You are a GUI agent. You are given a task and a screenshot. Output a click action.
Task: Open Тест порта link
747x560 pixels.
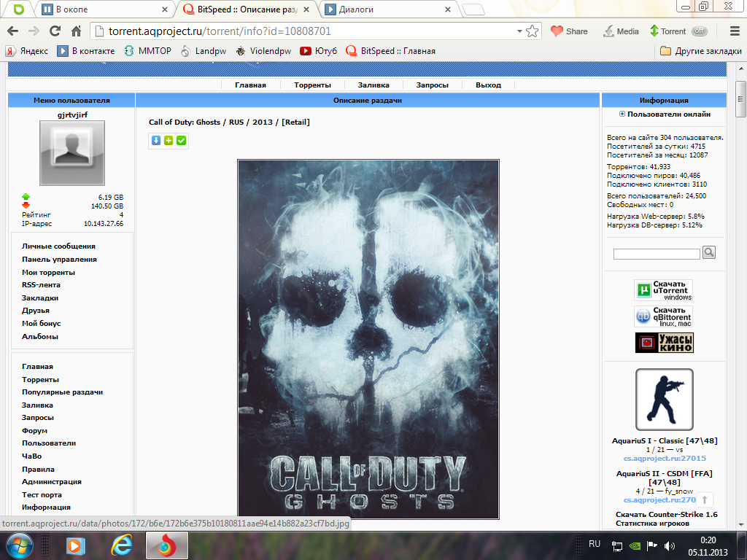[x=42, y=495]
